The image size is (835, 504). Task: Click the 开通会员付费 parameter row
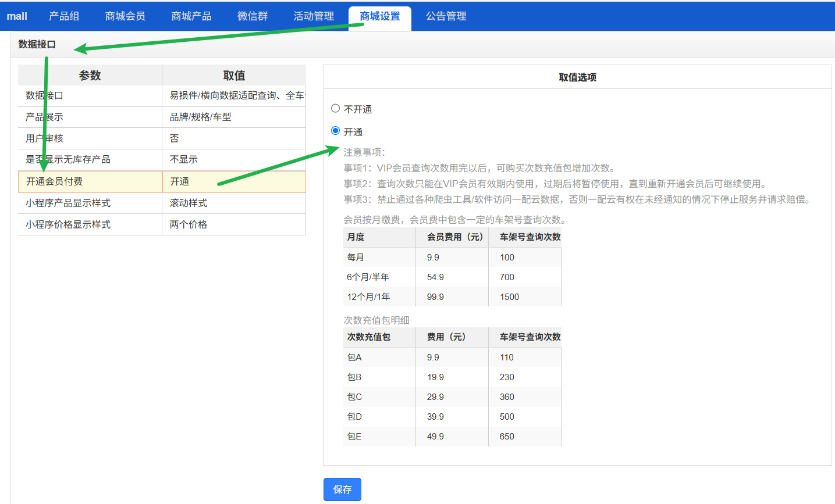click(90, 181)
